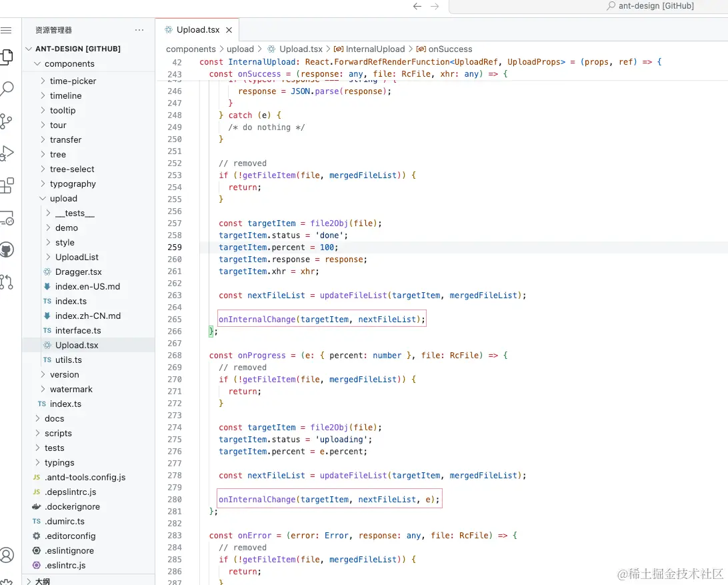Expand the tree folder
This screenshot has width=728, height=585.
click(x=88, y=154)
